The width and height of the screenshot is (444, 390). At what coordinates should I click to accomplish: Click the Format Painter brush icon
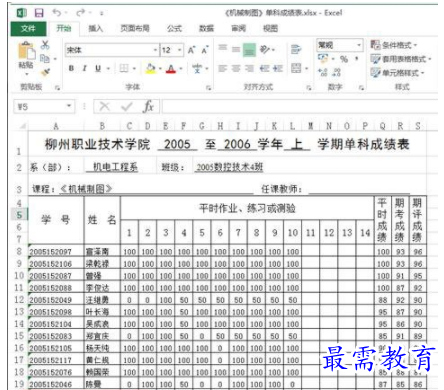tap(45, 72)
